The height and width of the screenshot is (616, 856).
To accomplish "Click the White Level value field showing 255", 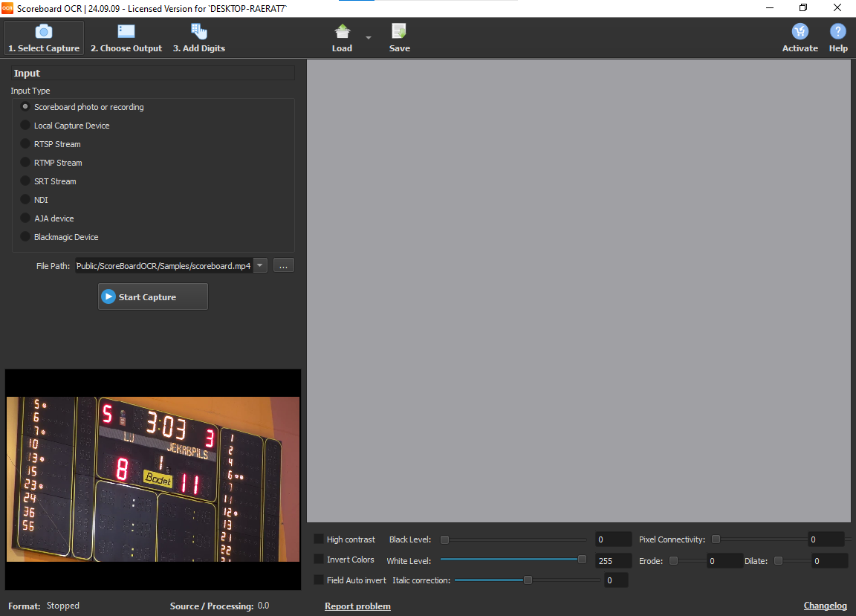I will (613, 561).
